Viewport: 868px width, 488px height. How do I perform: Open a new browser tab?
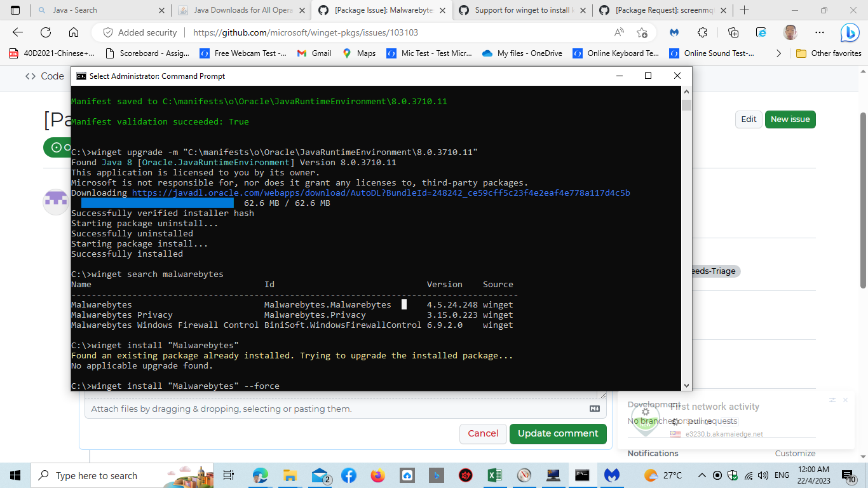click(x=745, y=10)
